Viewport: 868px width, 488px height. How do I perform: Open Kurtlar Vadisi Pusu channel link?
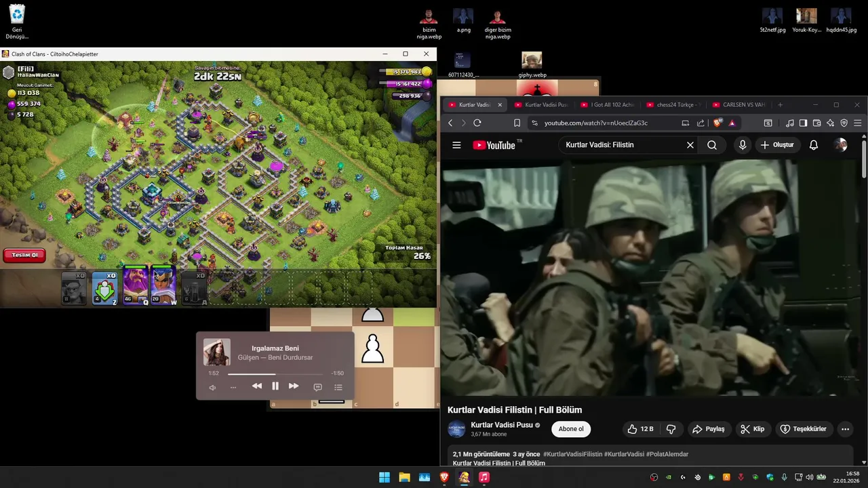pyautogui.click(x=502, y=425)
